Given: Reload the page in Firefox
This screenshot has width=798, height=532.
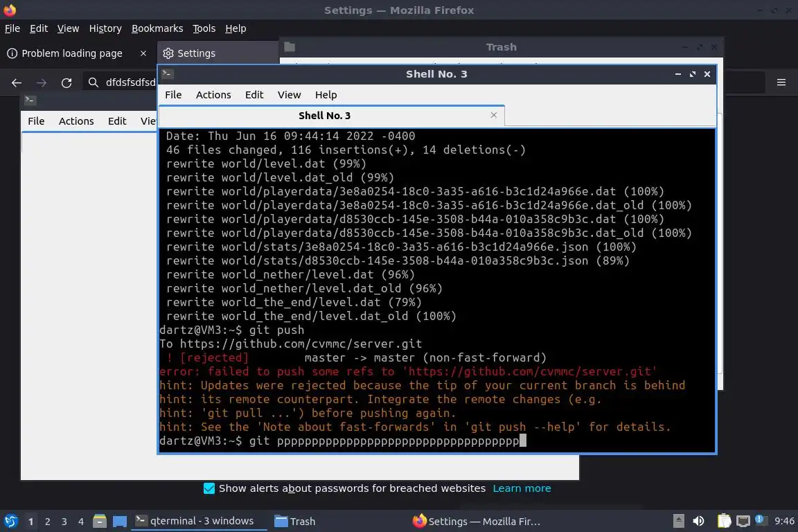Looking at the screenshot, I should (66, 82).
